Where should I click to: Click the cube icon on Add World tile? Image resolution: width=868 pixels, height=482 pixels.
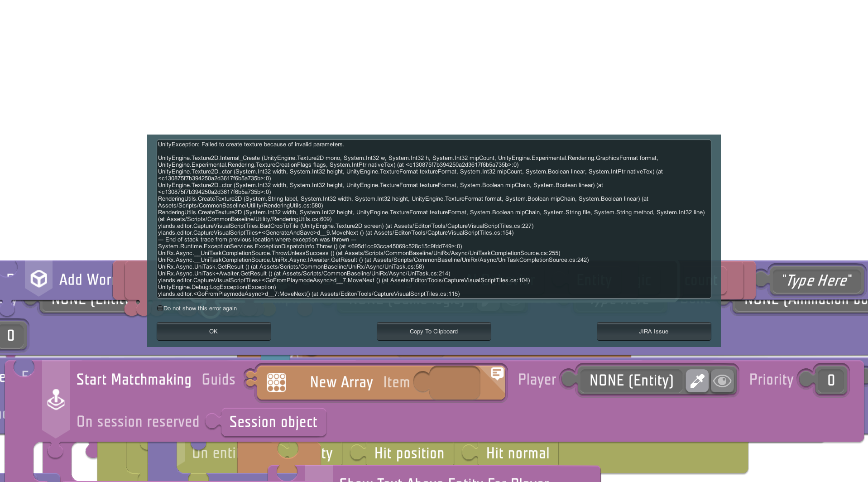pyautogui.click(x=39, y=279)
